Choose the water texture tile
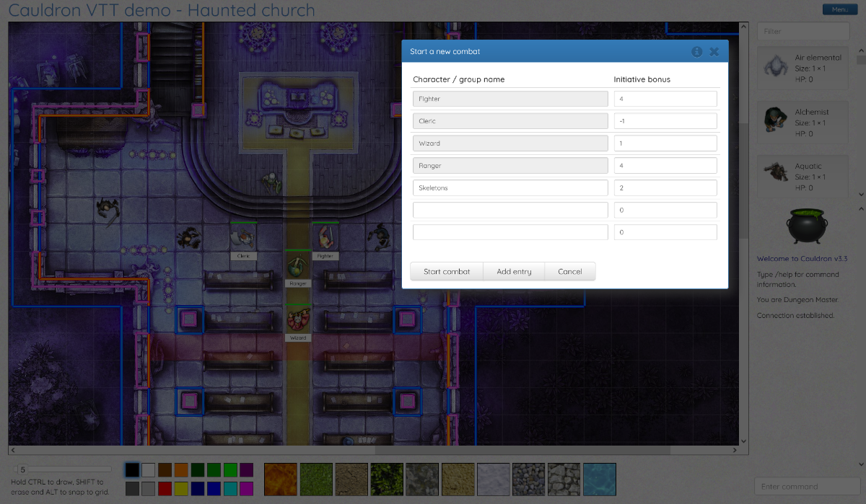This screenshot has height=504, width=866. point(599,479)
